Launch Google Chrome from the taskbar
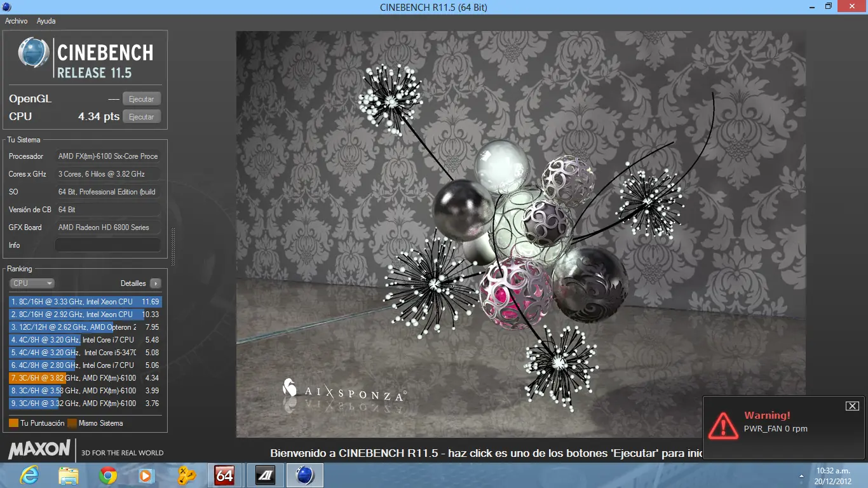Screen dimensions: 868x488 click(x=108, y=475)
